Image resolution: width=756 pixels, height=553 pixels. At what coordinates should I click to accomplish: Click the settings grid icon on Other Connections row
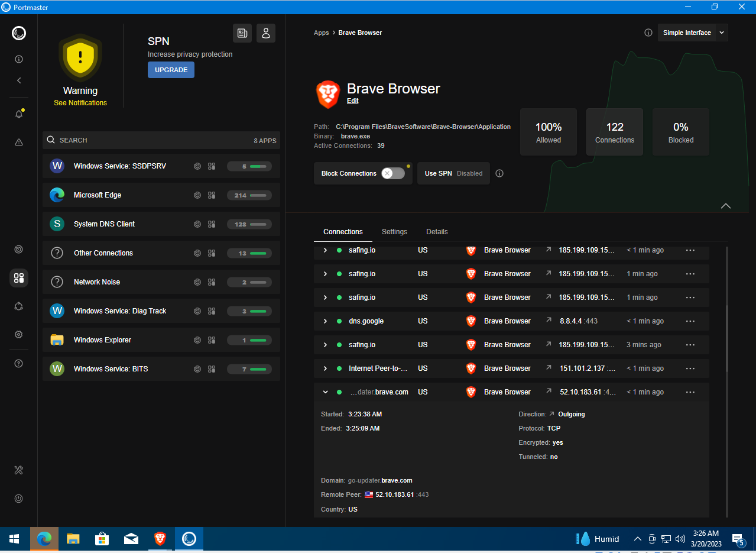[x=212, y=253]
